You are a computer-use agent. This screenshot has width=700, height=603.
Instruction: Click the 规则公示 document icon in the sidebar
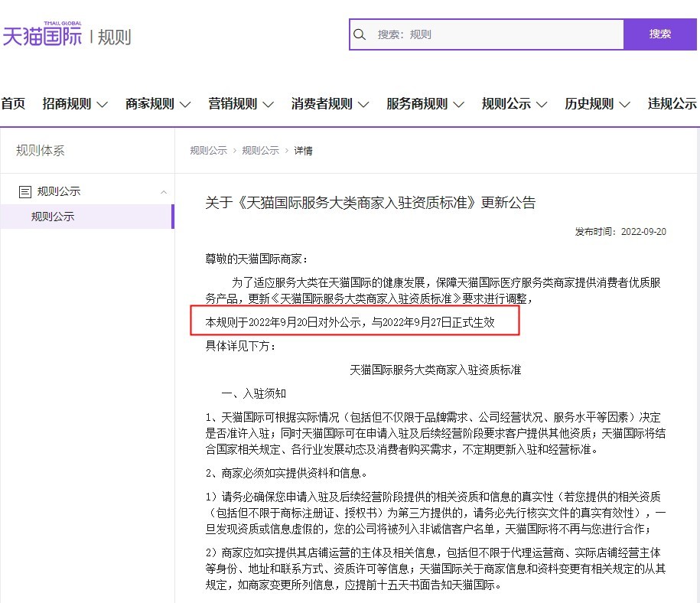pyautogui.click(x=25, y=192)
